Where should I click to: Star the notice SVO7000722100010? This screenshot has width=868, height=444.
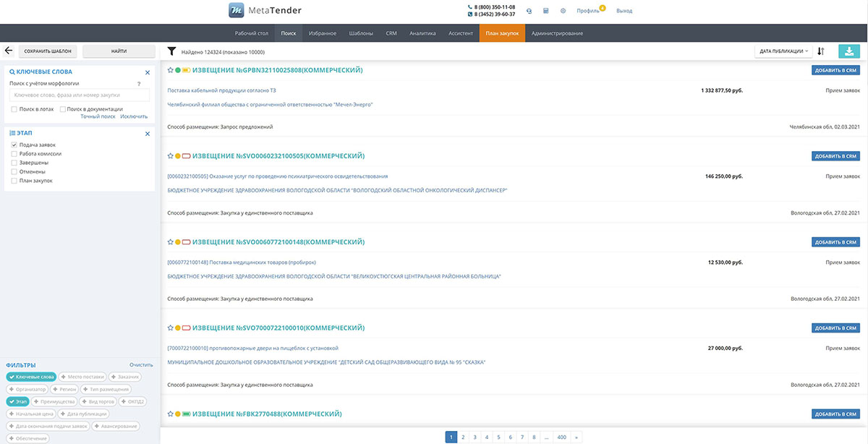tap(170, 328)
